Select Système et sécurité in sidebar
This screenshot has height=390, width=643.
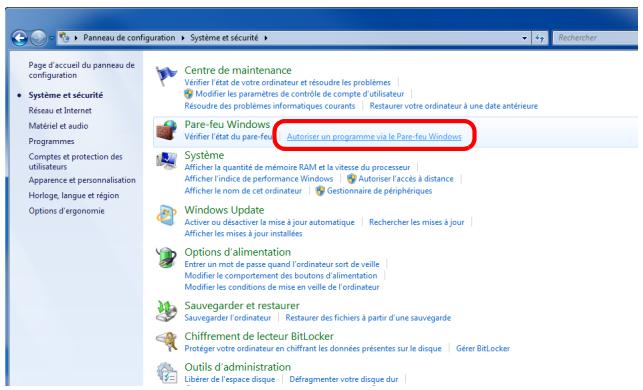pos(66,95)
